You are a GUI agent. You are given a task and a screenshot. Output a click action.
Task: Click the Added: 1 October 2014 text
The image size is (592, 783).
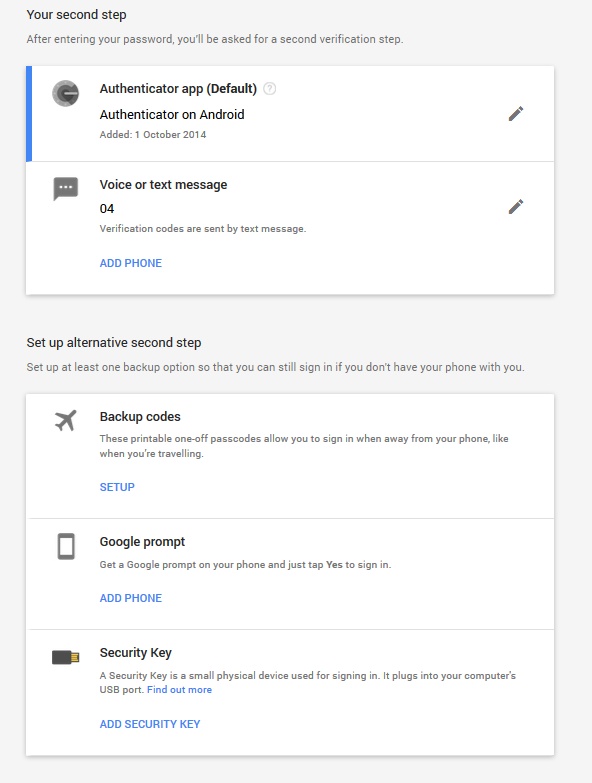pyautogui.click(x=153, y=134)
